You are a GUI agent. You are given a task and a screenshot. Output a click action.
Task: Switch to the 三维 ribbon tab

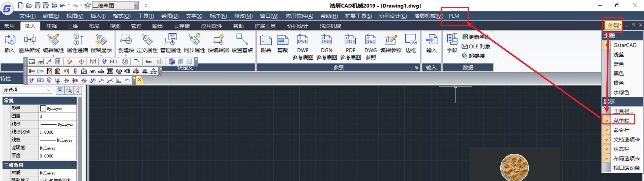point(73,26)
